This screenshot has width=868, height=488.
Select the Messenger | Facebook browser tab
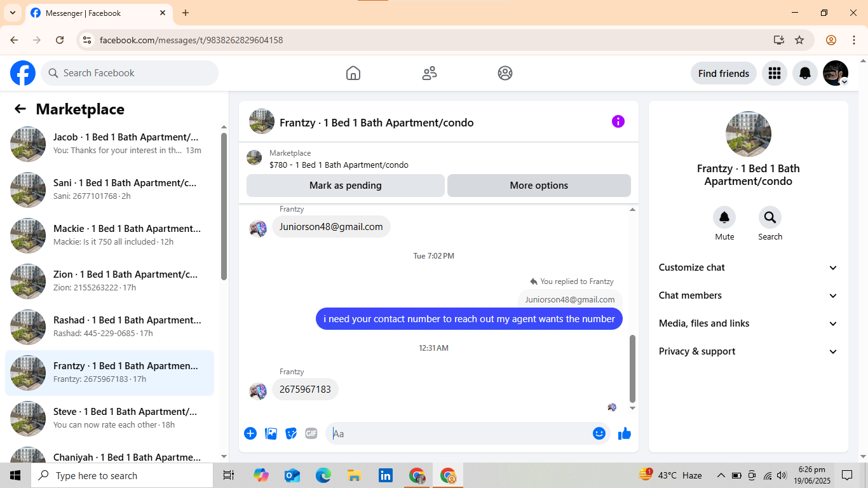(x=98, y=13)
